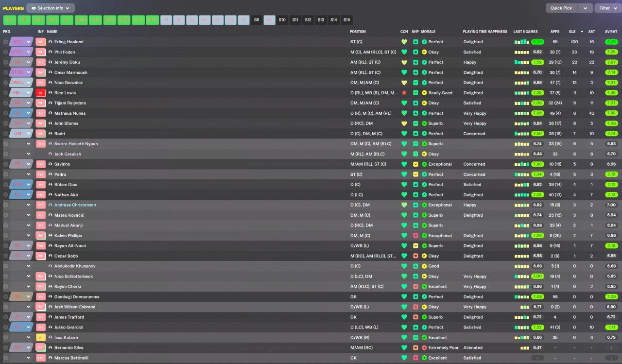Open the Selection Info dropdown

click(x=51, y=8)
